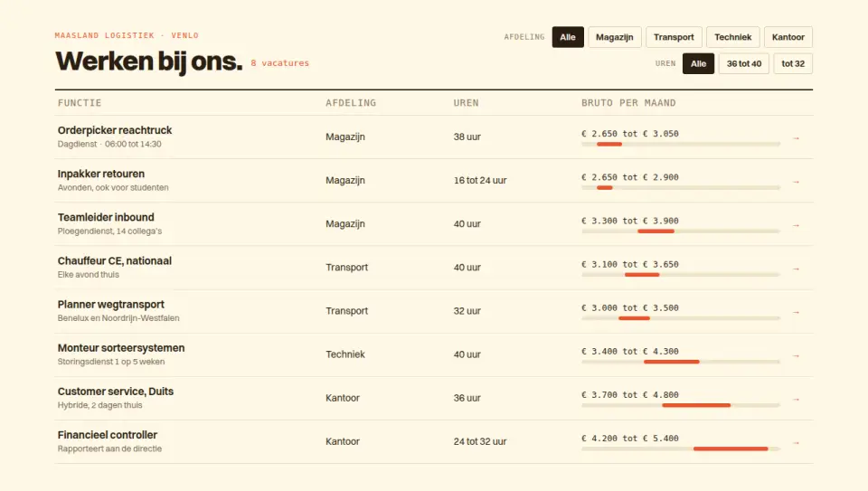Click Techniek in the Monteur sorteersystemen row
Viewport: 868px width, 491px height.
point(345,354)
